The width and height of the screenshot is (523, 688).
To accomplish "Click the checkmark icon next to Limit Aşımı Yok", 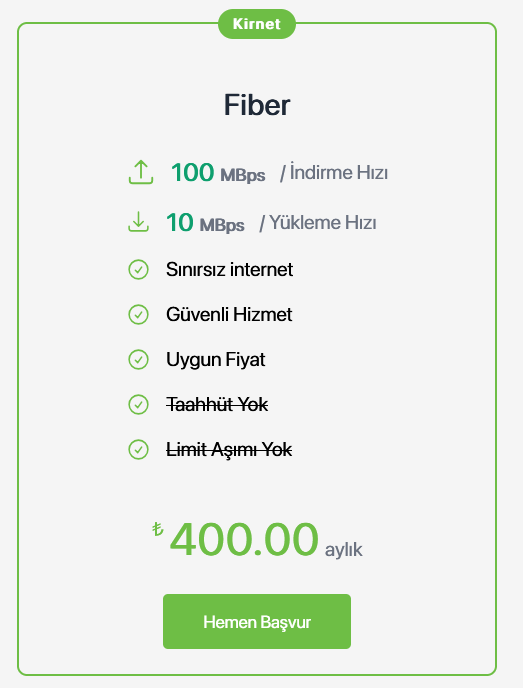I will pos(138,450).
